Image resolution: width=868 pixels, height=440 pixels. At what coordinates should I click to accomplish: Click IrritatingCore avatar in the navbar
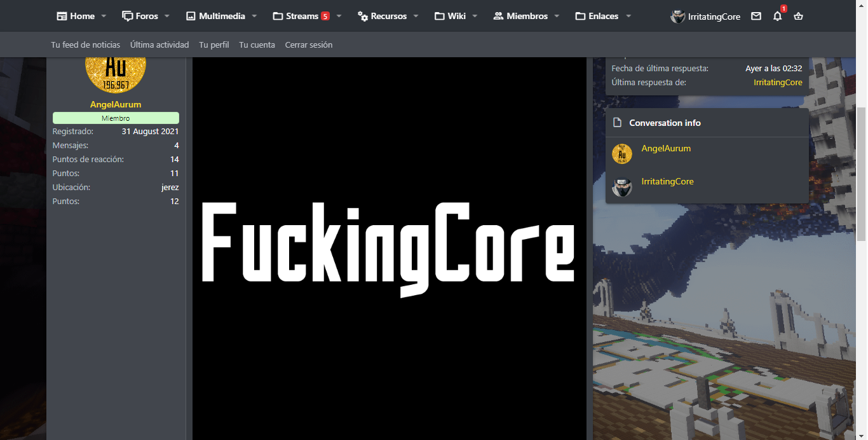[x=677, y=17]
